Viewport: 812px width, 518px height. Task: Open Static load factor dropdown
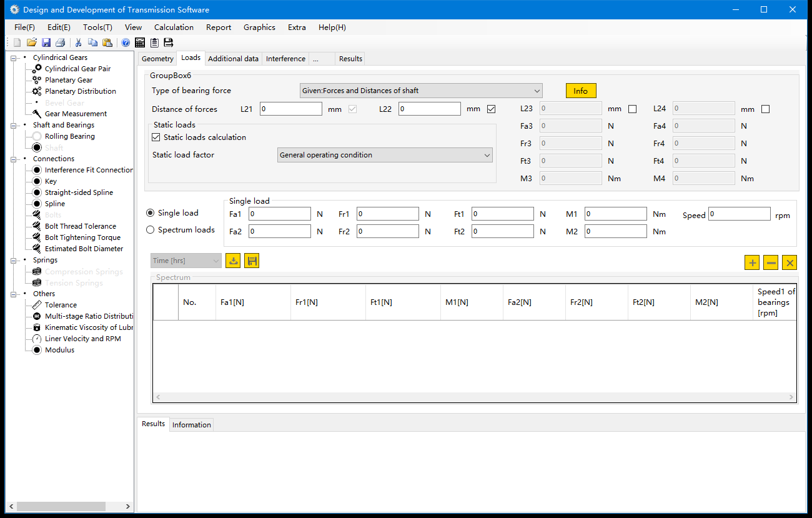[x=385, y=155]
